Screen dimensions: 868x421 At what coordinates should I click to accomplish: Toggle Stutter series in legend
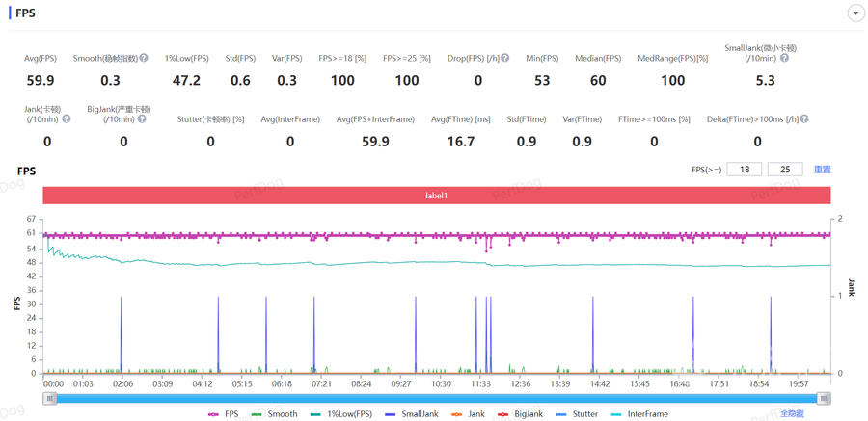point(577,414)
